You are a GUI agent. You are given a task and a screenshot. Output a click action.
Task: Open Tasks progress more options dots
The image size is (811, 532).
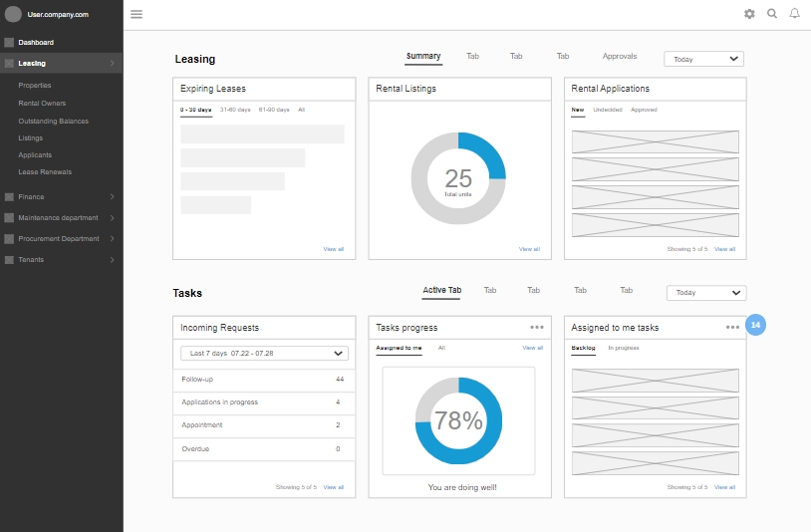point(537,327)
